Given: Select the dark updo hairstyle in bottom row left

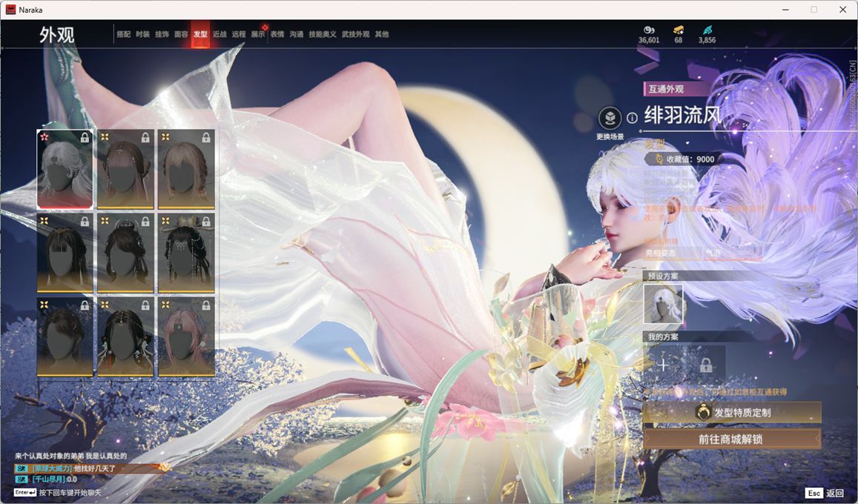Looking at the screenshot, I should tap(65, 337).
